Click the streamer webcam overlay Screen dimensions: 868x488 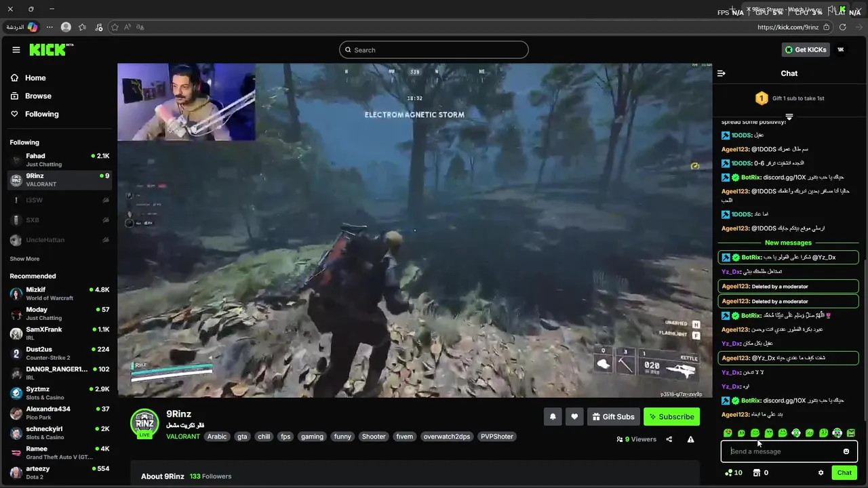pyautogui.click(x=186, y=102)
